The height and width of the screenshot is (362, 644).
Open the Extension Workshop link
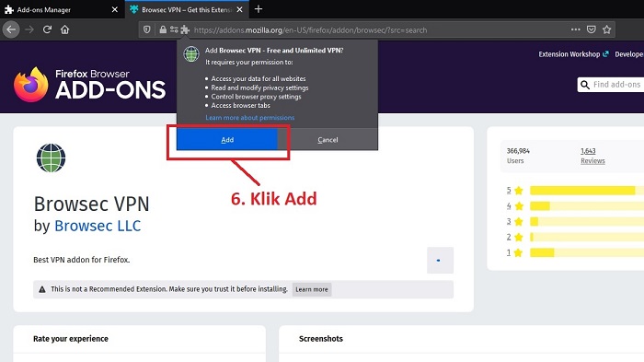point(573,54)
